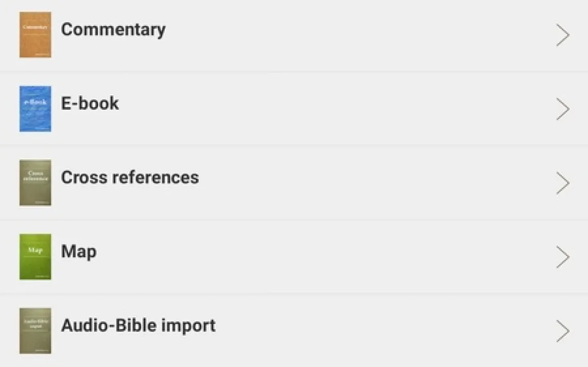Click the Audio-Bible import book icon

pyautogui.click(x=35, y=331)
